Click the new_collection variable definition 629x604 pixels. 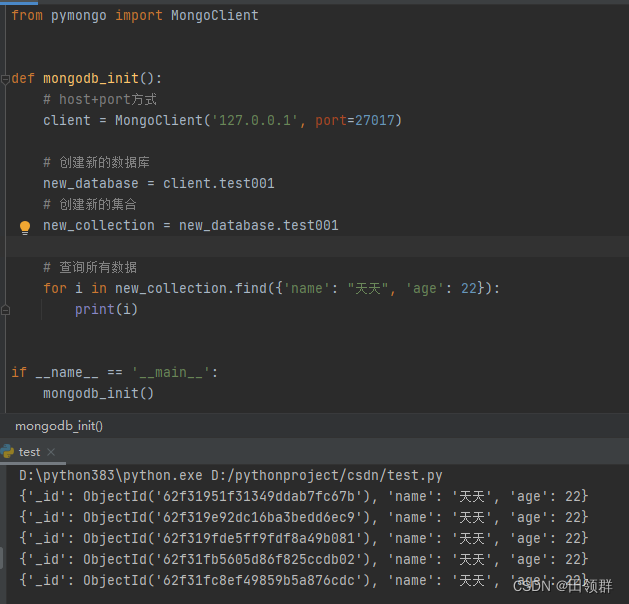pos(98,225)
